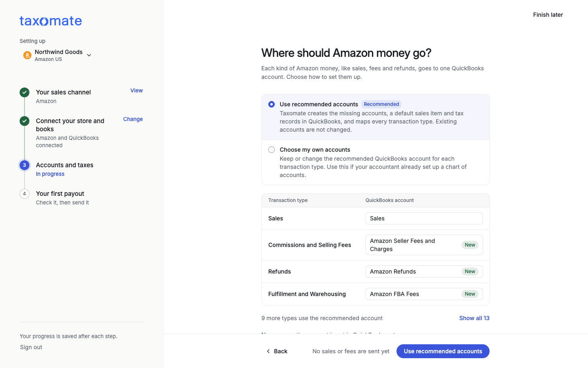
Task: Click the checkmark for Connect your store and books
Action: coord(24,121)
